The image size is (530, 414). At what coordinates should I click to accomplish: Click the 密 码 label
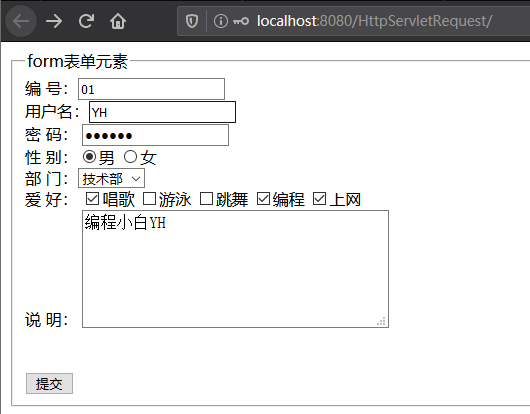click(x=46, y=135)
